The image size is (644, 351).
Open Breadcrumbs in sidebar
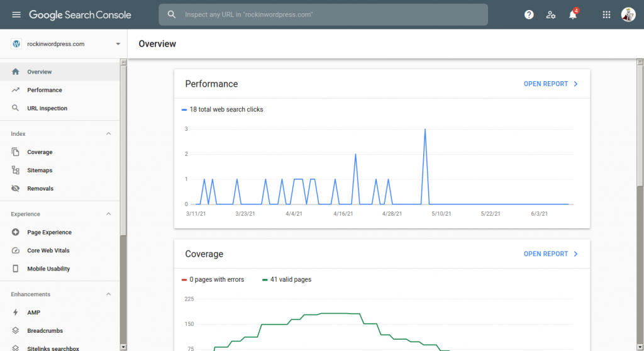pyautogui.click(x=60, y=330)
